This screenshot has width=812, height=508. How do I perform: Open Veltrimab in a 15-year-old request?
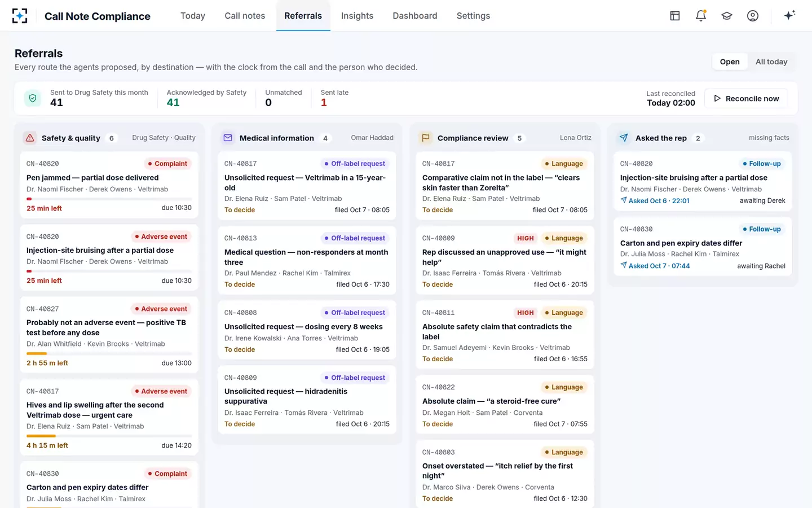tap(307, 186)
